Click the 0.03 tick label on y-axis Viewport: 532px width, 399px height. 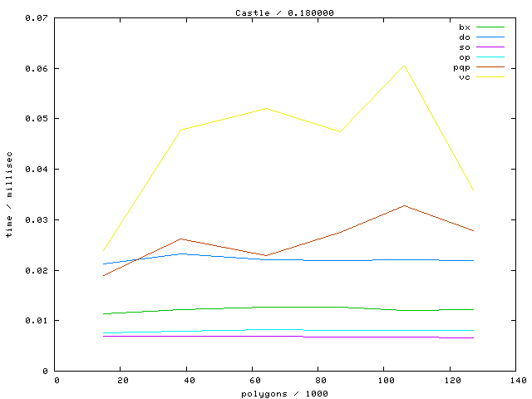click(x=37, y=220)
